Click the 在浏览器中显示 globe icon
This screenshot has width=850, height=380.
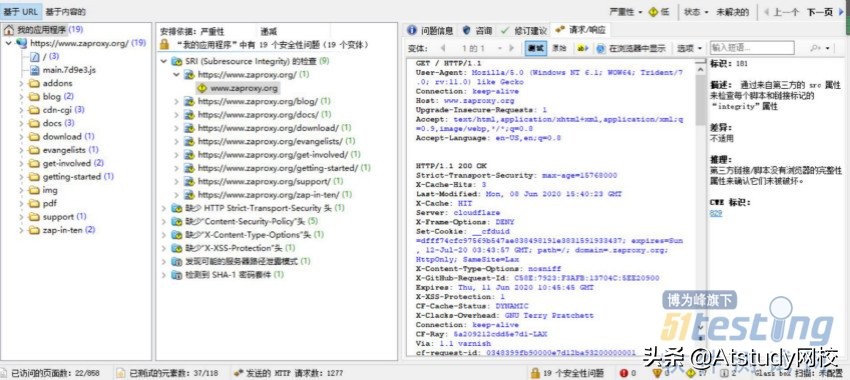[601, 48]
